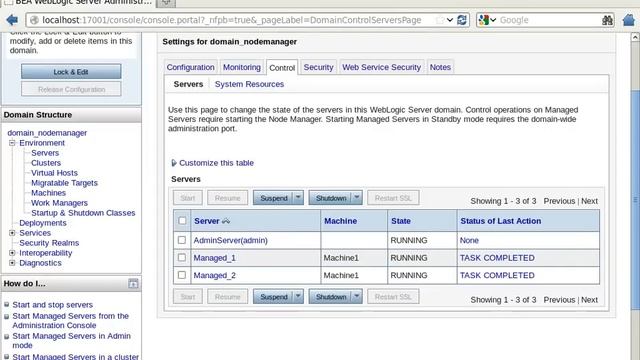Open the Notes tab
This screenshot has height=360, width=640.
440,67
